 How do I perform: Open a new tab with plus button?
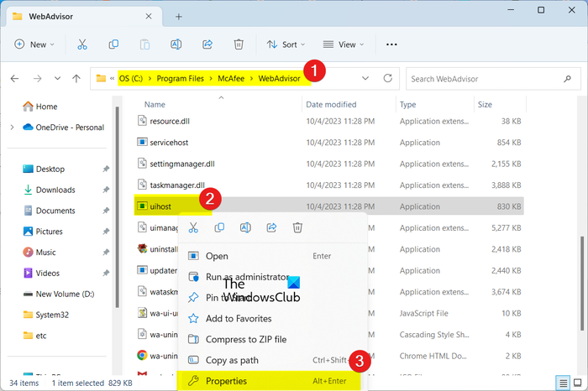pyautogui.click(x=178, y=16)
